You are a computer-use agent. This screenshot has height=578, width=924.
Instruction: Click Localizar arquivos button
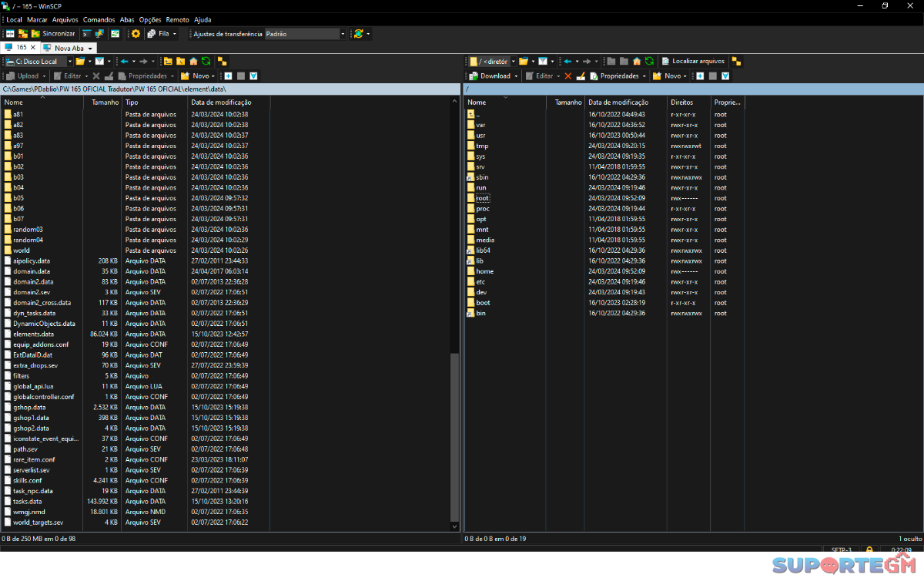[693, 62]
